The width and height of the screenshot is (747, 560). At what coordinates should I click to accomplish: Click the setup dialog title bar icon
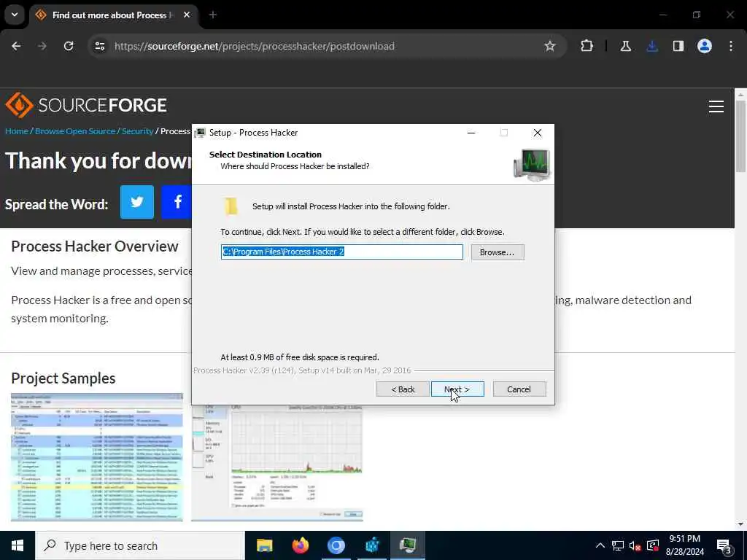pyautogui.click(x=200, y=133)
